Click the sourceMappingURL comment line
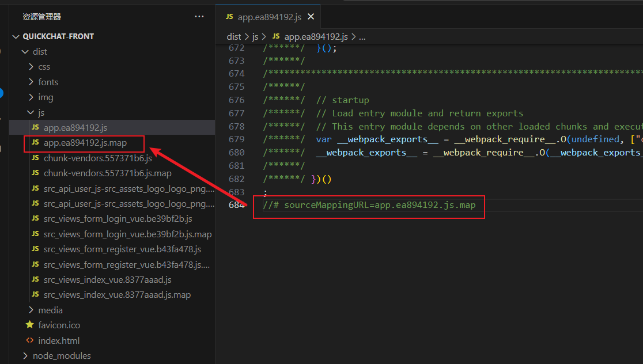 click(369, 205)
